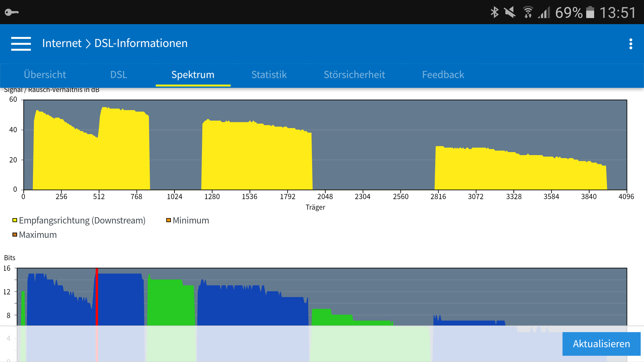
Task: Tap the VPN key status icon
Action: pyautogui.click(x=12, y=12)
